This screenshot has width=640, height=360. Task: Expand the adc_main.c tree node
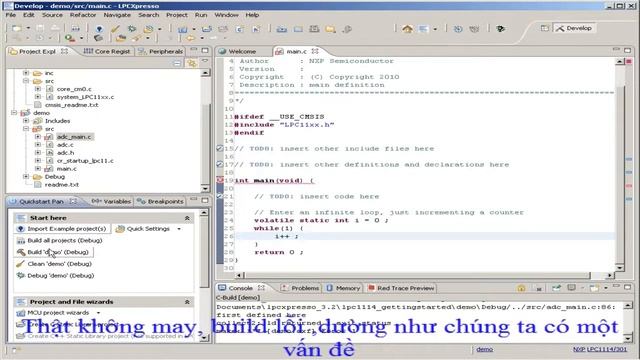click(38, 137)
